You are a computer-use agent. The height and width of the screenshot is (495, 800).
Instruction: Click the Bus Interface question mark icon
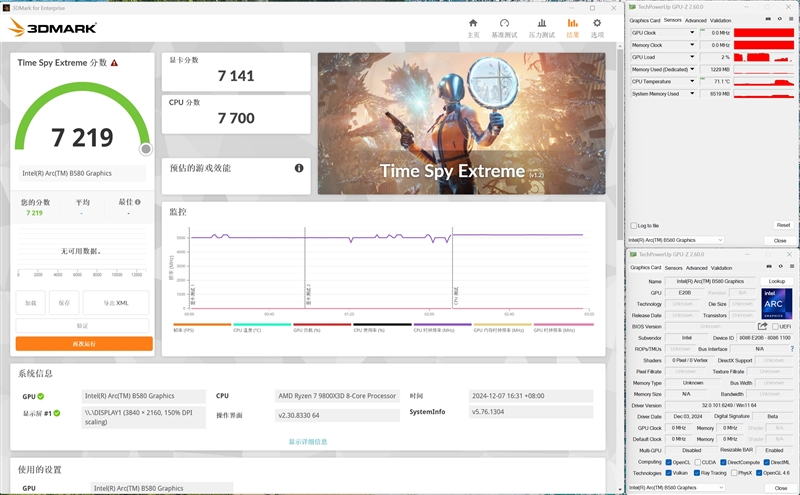point(792,349)
